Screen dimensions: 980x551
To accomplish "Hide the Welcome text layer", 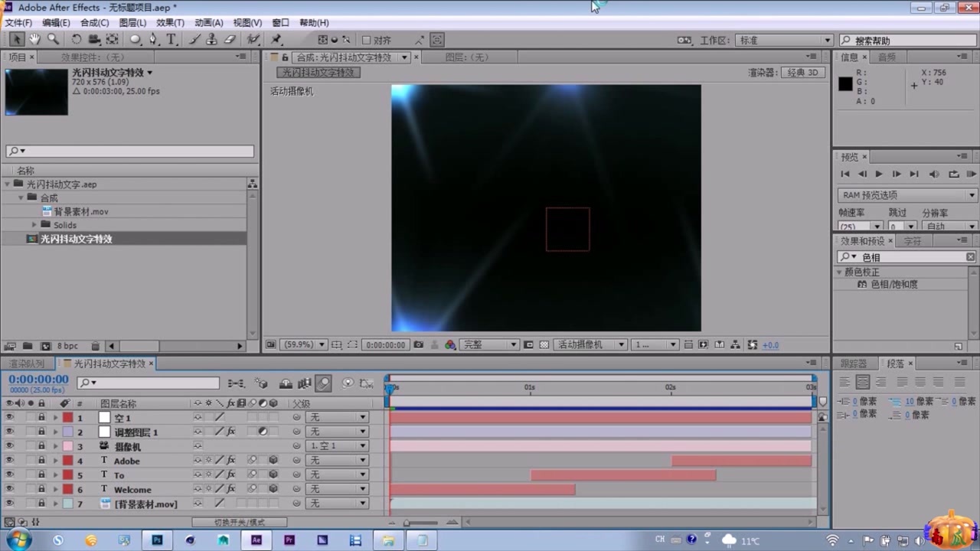I will pos(10,490).
